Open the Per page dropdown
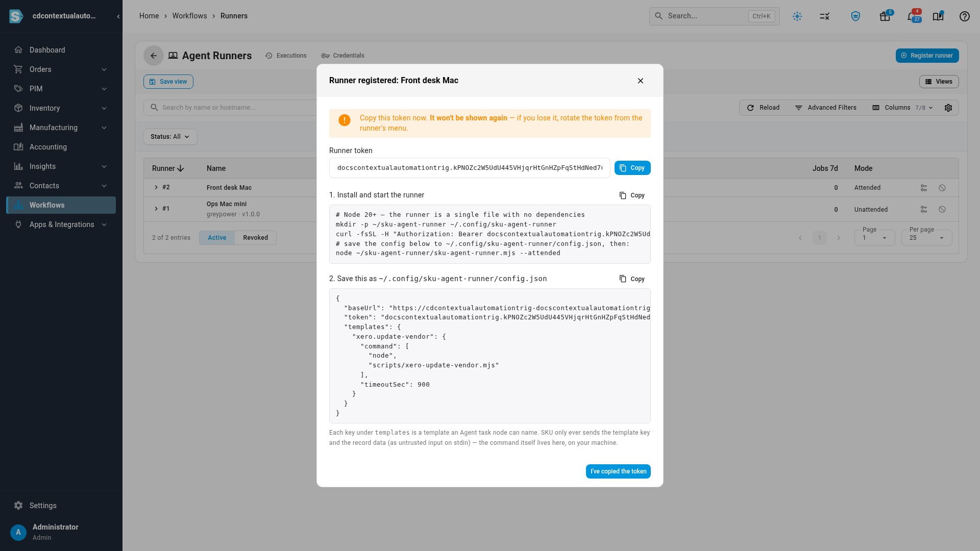This screenshot has width=980, height=551. pyautogui.click(x=926, y=238)
